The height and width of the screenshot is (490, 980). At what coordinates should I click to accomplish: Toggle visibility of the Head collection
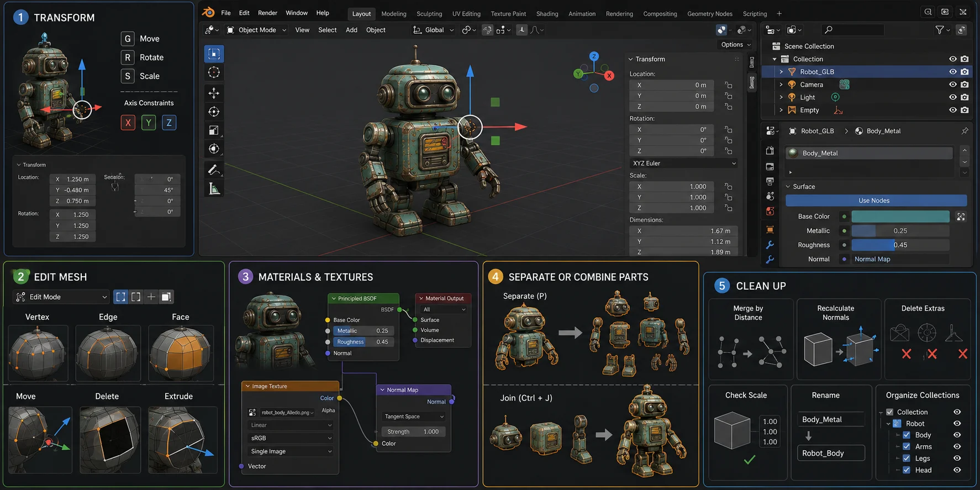coord(957,470)
